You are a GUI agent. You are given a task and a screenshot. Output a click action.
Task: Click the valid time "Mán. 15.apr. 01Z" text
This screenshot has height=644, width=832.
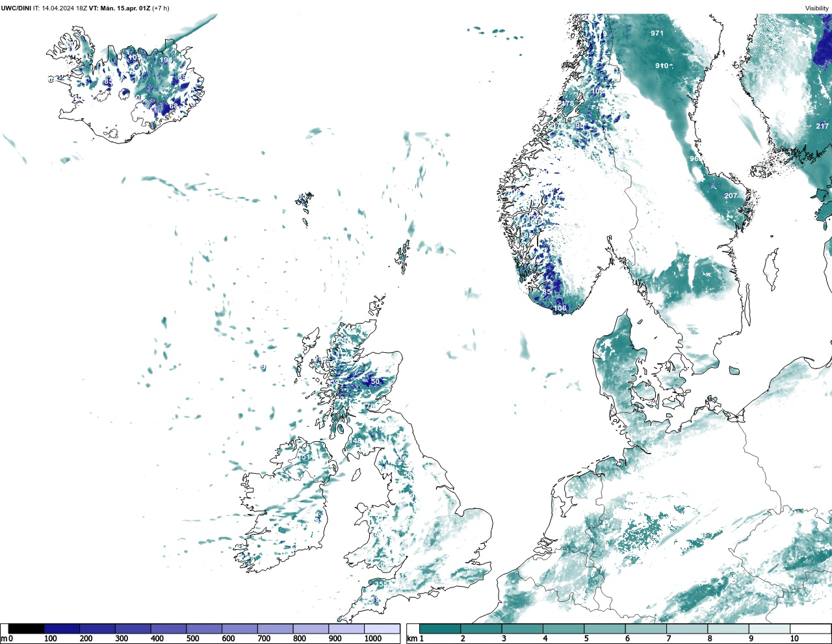click(x=125, y=8)
